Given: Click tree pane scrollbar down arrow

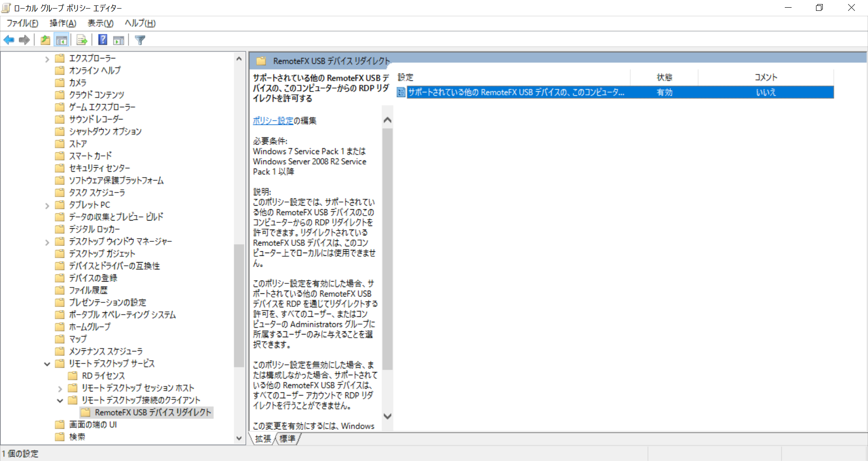Looking at the screenshot, I should pos(239,438).
